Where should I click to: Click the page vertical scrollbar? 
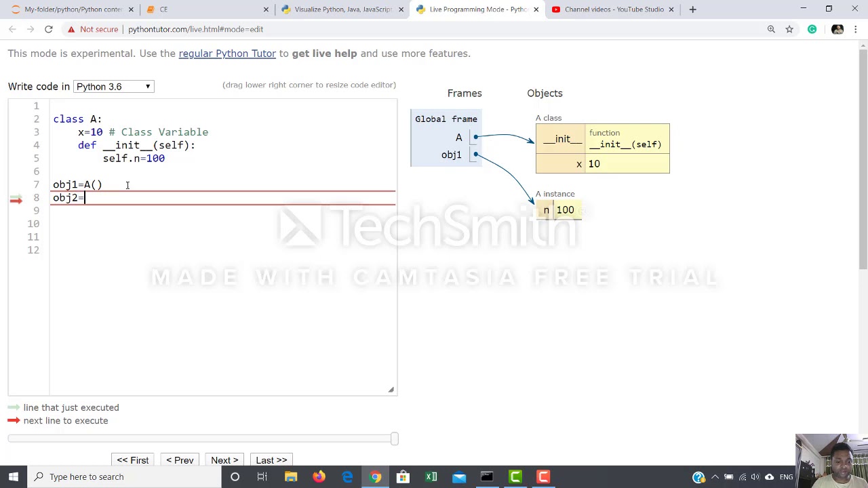[863, 159]
